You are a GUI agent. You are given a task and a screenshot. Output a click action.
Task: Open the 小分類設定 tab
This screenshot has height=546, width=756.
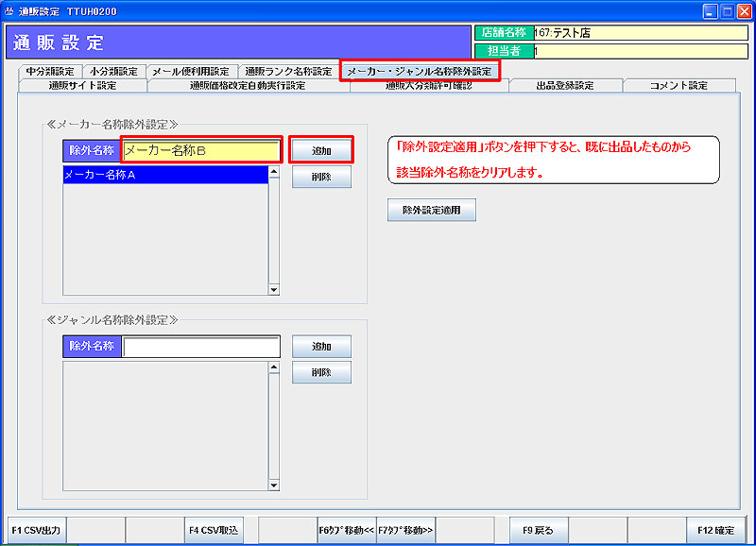113,72
